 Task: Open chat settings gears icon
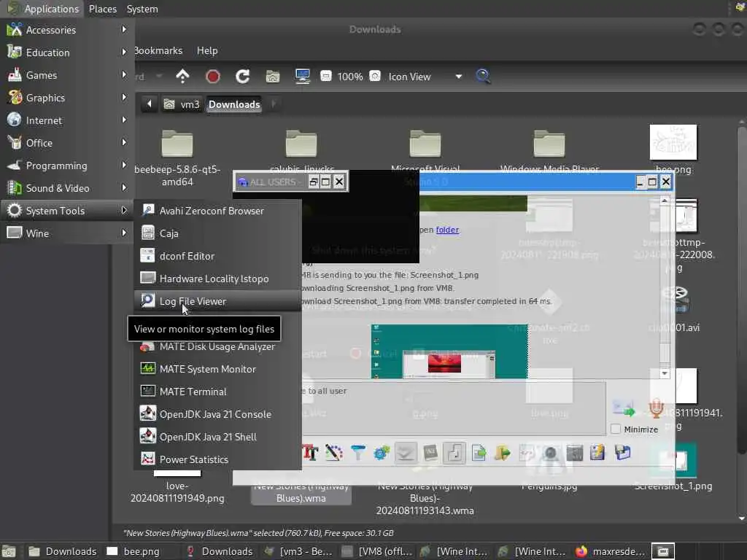pyautogui.click(x=382, y=452)
